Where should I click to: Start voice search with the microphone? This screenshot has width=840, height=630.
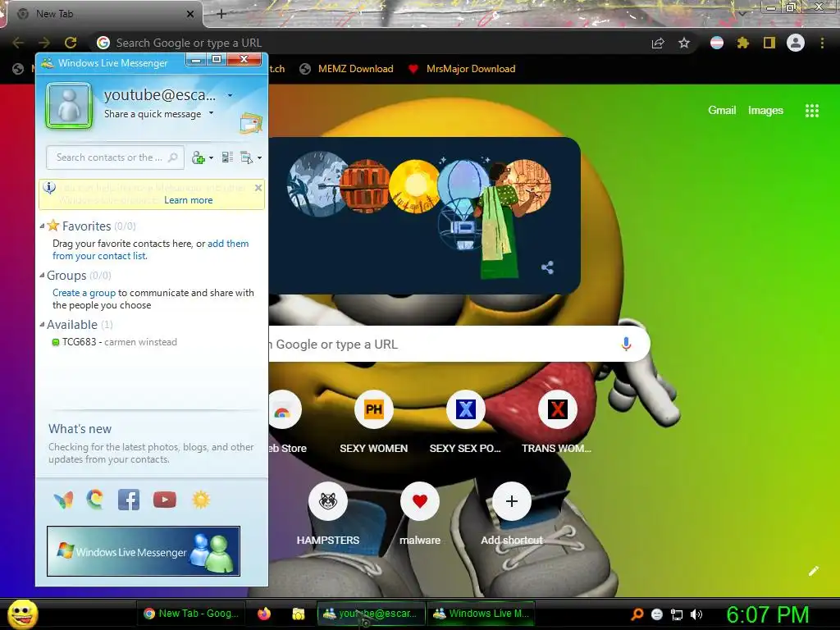pyautogui.click(x=626, y=344)
